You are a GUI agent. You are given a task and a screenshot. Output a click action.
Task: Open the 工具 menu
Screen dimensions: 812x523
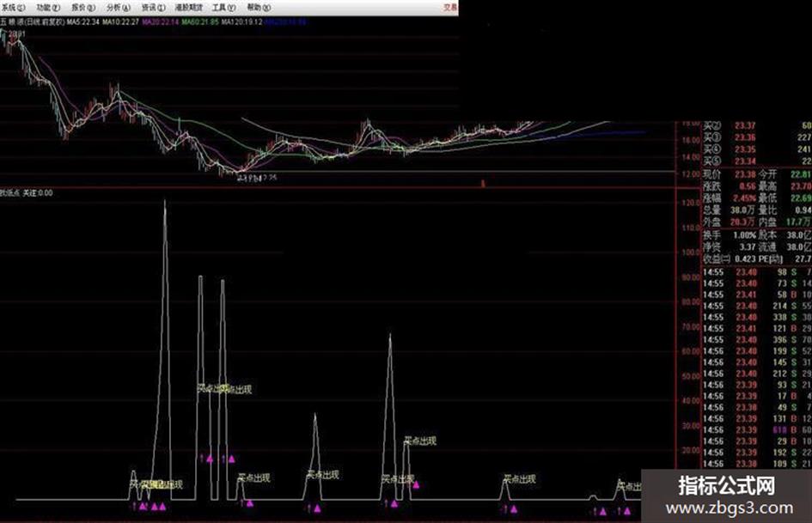223,7
